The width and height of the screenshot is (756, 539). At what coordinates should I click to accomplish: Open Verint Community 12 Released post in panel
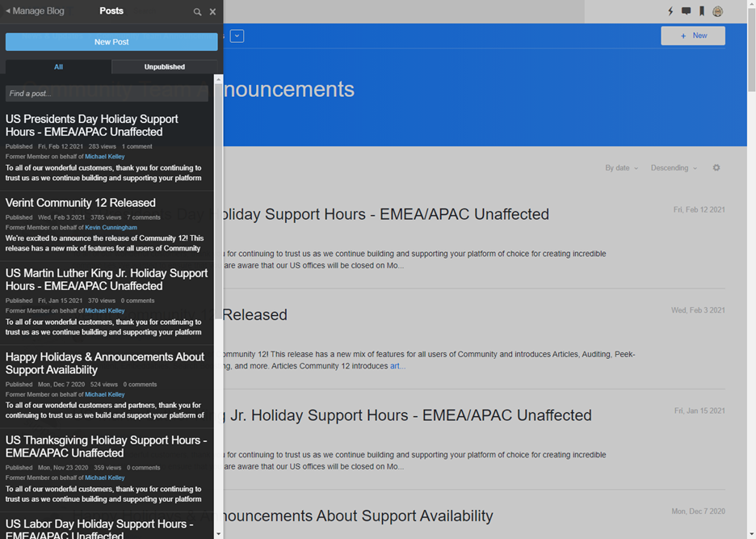81,203
